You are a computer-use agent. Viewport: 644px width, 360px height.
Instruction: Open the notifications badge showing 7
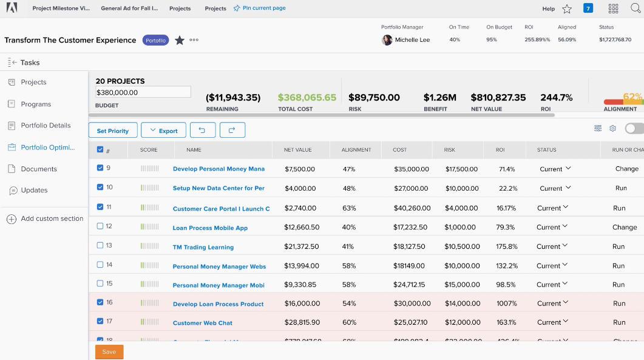click(x=588, y=8)
